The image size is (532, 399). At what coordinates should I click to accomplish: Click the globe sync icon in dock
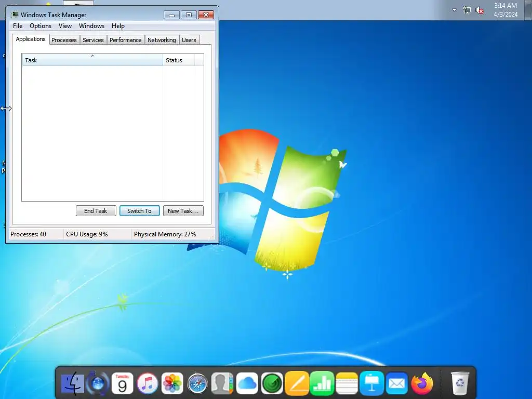(x=98, y=384)
